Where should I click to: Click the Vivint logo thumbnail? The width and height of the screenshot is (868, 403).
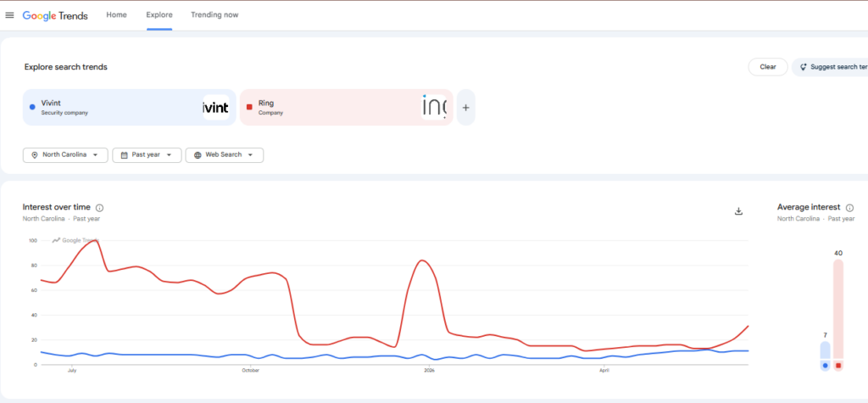216,107
